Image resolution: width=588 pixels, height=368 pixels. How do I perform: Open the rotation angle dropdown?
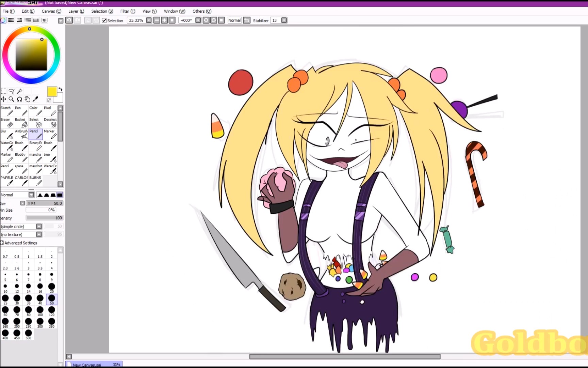click(198, 20)
